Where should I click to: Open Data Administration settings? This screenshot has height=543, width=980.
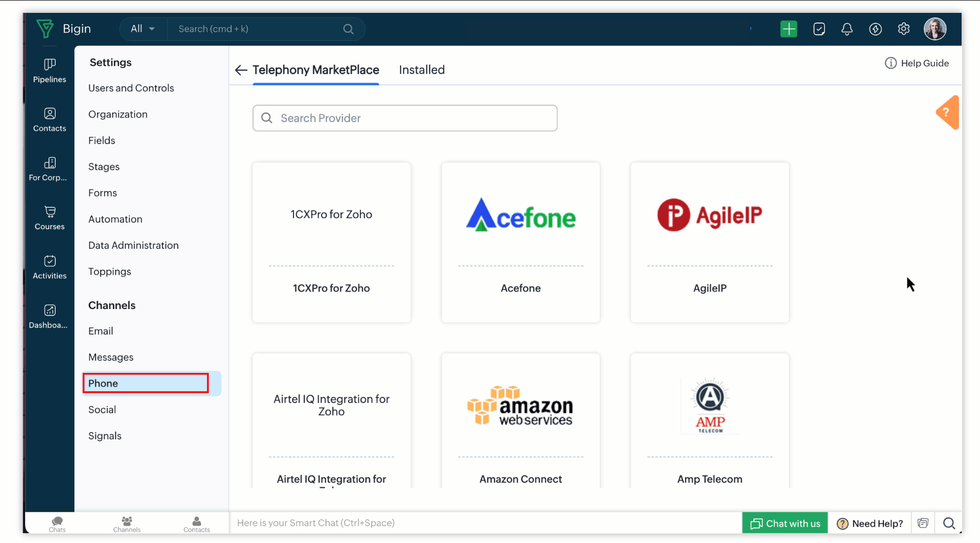[x=133, y=245]
